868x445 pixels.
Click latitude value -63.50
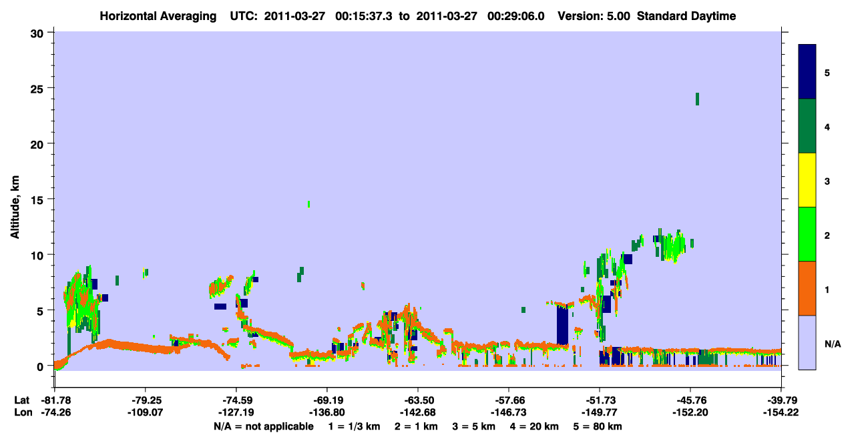(x=418, y=400)
